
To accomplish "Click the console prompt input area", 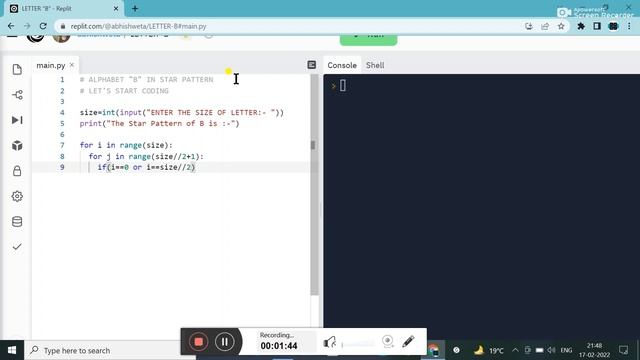I will click(342, 86).
